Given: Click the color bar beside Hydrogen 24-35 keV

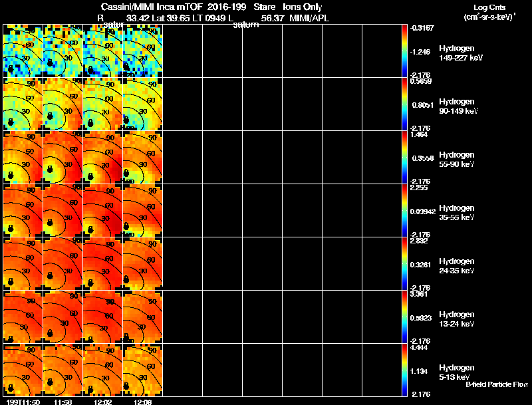Looking at the screenshot, I should coord(404,264).
